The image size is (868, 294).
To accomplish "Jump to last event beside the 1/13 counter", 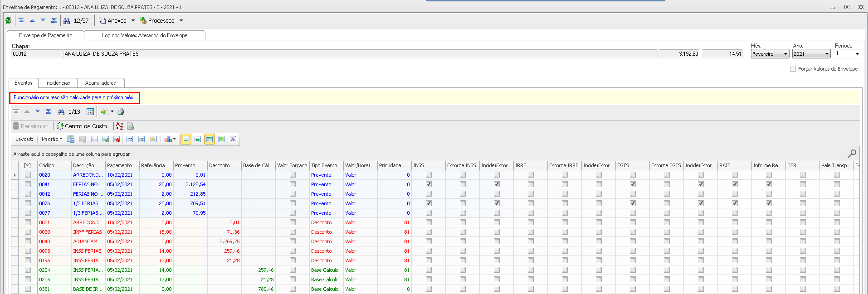I will point(49,111).
